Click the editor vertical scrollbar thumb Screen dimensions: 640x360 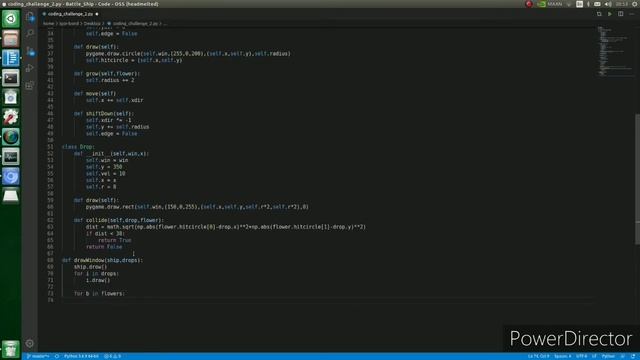[637, 180]
